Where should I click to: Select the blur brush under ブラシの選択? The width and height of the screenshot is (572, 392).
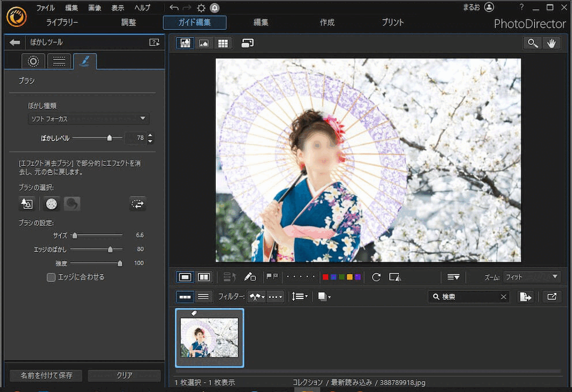51,203
